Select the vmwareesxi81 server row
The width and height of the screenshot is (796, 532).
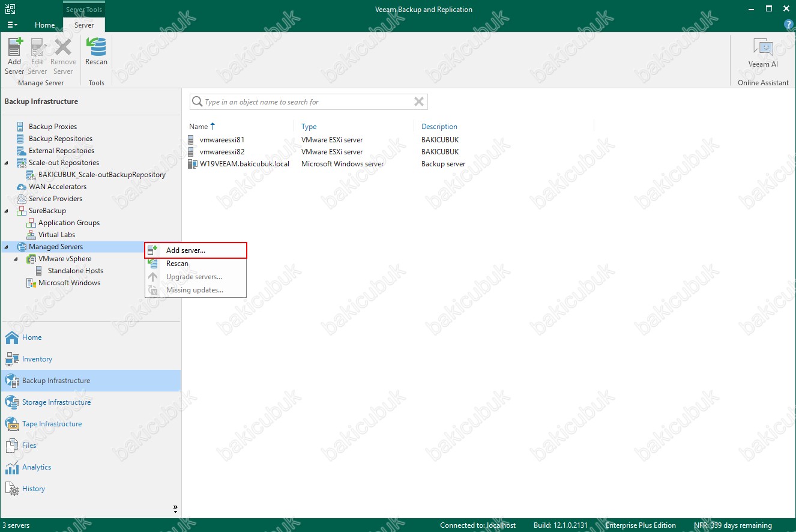coord(390,140)
